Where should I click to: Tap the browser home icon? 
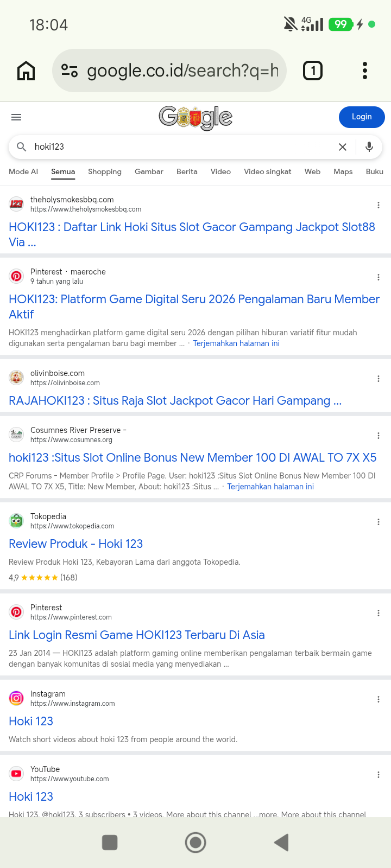pos(26,71)
